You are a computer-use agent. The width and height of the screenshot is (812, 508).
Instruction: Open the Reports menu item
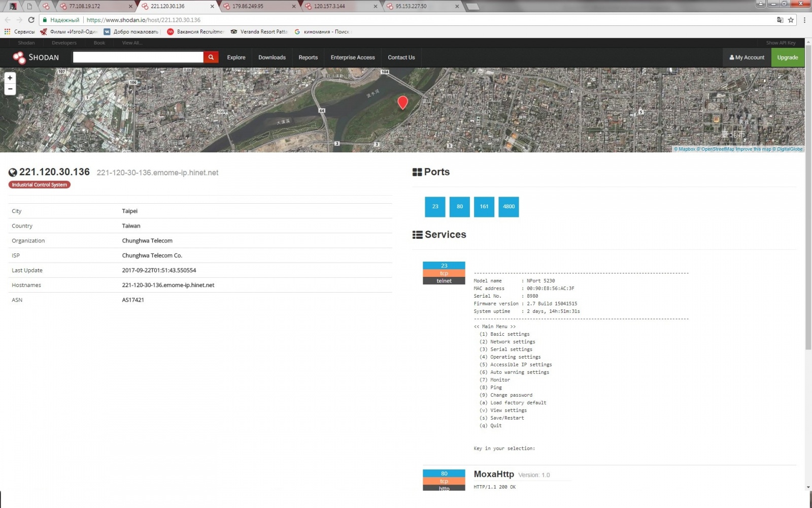click(308, 57)
